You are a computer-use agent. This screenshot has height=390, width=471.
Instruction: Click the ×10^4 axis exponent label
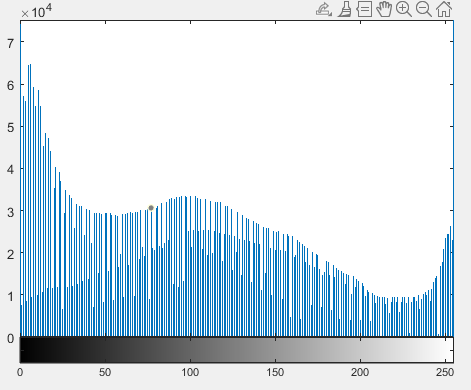click(37, 11)
